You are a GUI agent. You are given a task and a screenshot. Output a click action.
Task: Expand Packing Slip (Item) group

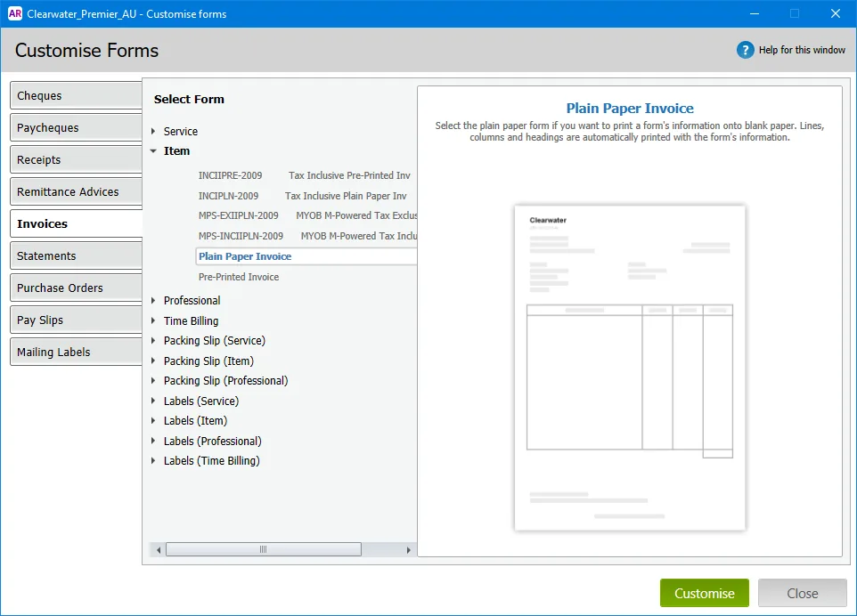(153, 361)
